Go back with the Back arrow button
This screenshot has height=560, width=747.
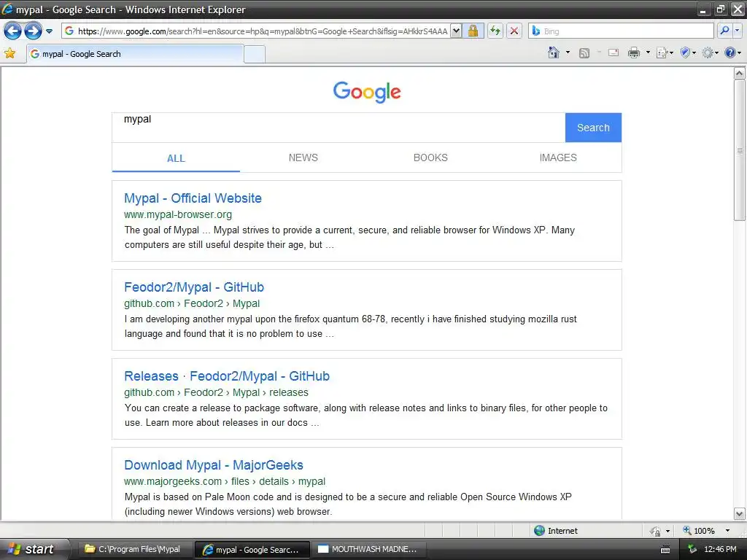click(12, 31)
